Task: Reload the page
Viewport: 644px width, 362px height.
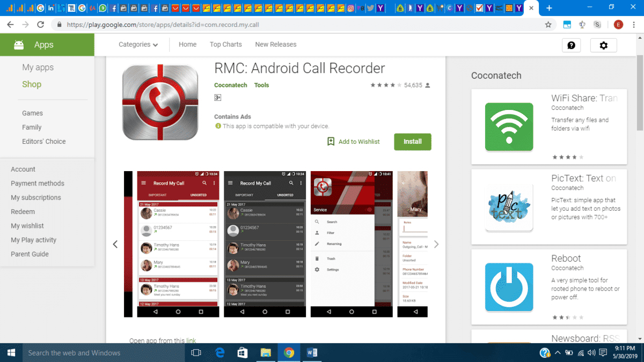Action: coord(41,25)
